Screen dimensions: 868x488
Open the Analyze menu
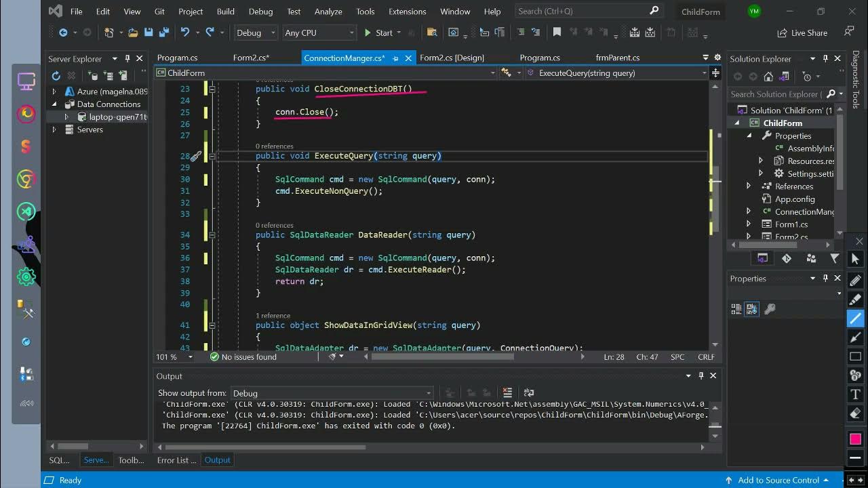click(x=328, y=12)
